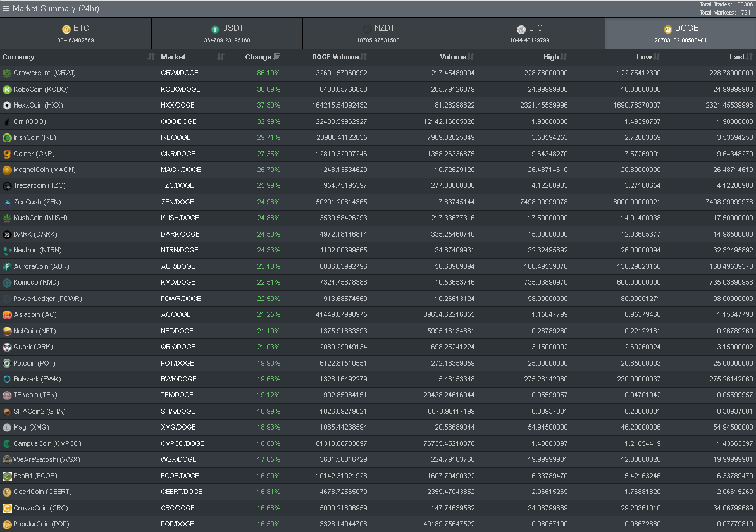The image size is (756, 532).
Task: Click the 16.59% change for PopularCoin
Action: (x=268, y=524)
